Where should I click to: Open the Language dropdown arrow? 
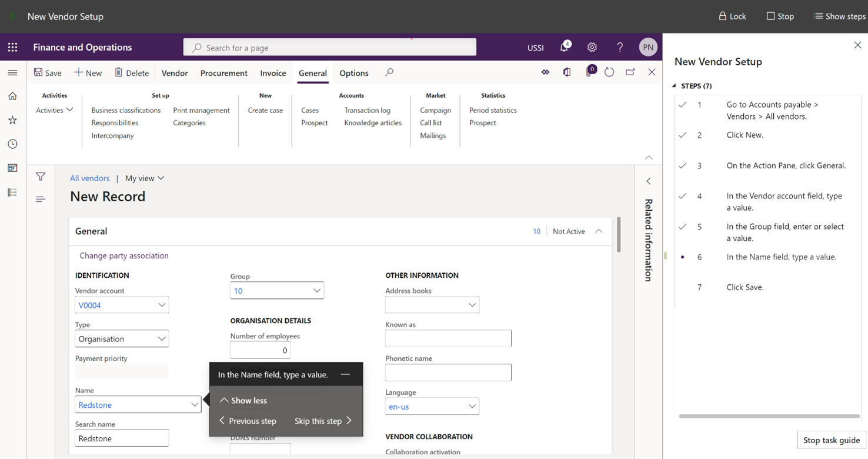[472, 406]
